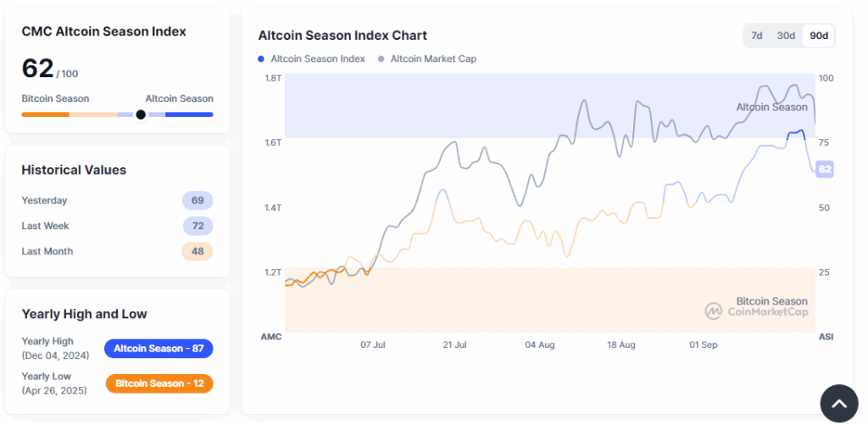Select the 90d chart range
This screenshot has width=868, height=425.
[819, 36]
